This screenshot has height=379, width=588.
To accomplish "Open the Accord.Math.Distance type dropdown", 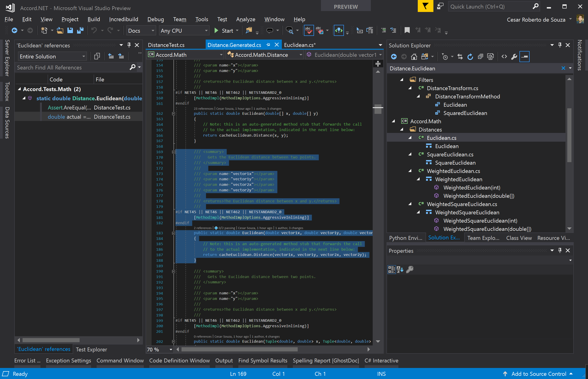I will 265,55.
